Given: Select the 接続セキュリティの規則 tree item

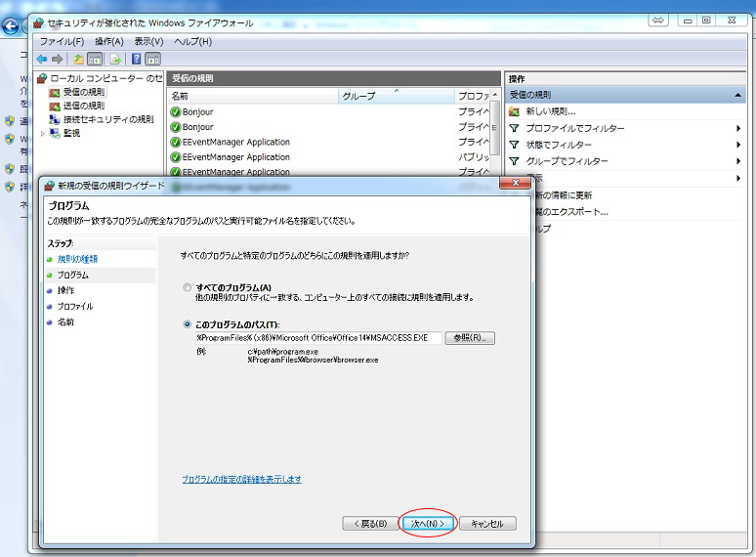Looking at the screenshot, I should point(108,119).
